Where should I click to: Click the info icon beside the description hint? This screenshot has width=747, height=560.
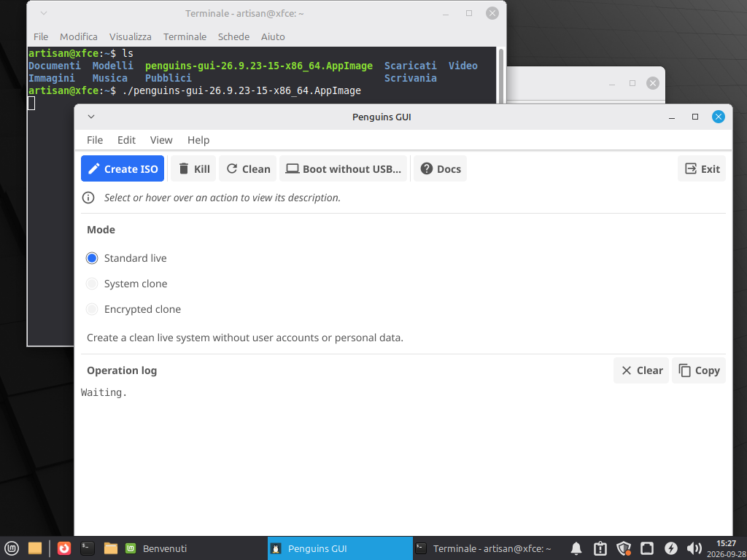pos(88,198)
